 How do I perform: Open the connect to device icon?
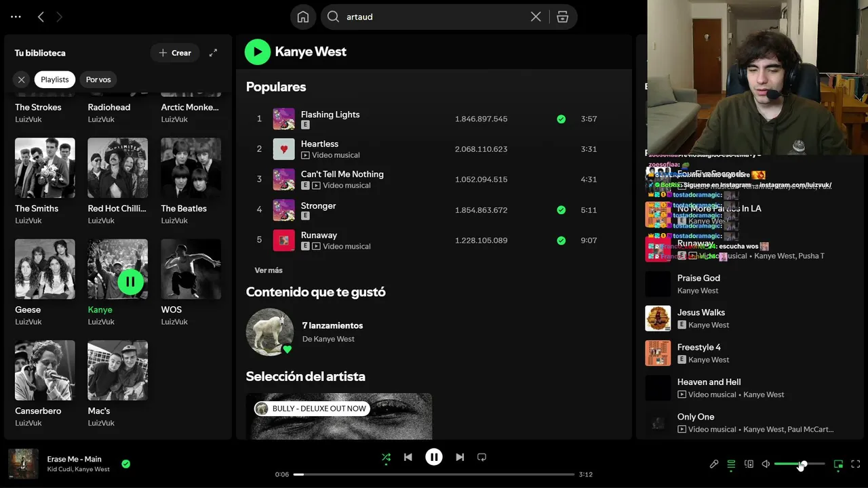click(x=749, y=464)
